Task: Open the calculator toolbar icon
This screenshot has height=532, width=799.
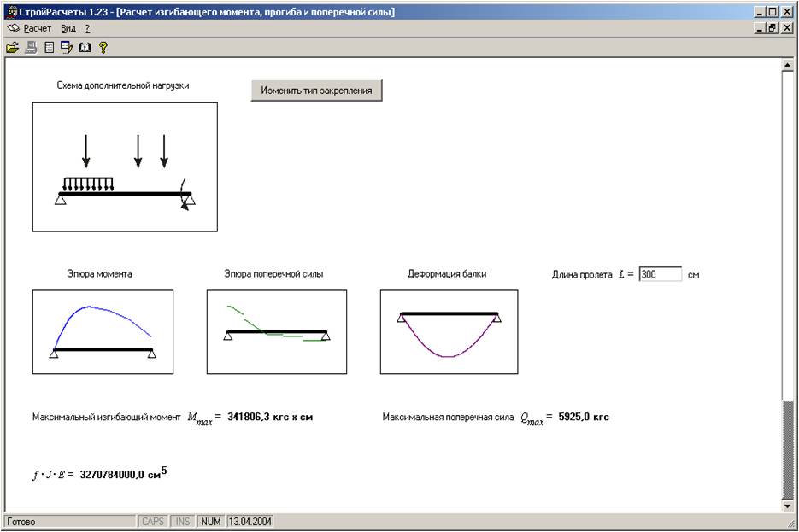Action: 49,48
